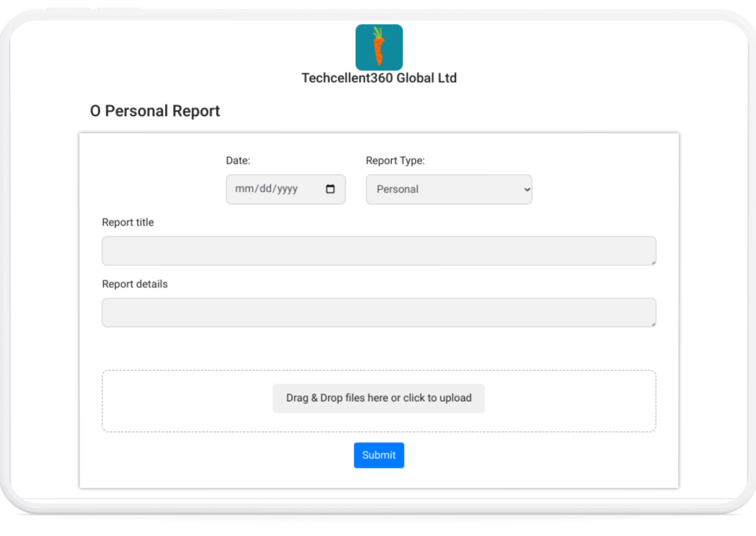The image size is (756, 536).
Task: Click Drag & Drop files upload button
Action: [x=378, y=398]
